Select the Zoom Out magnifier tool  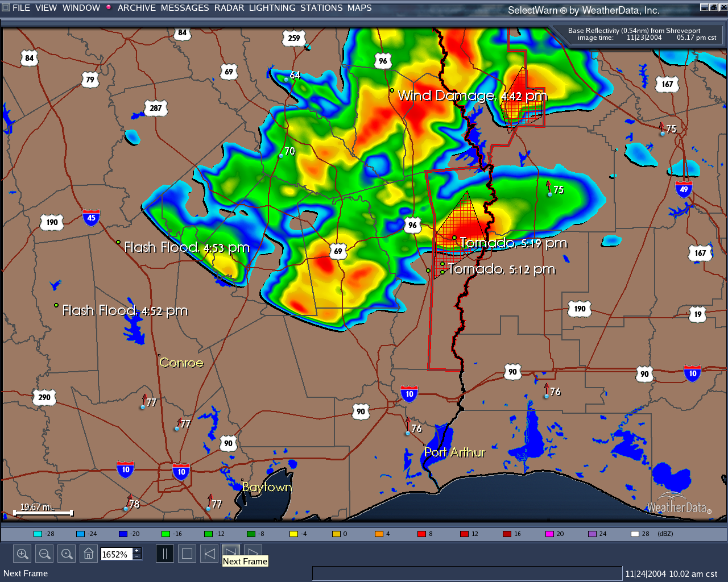[x=44, y=553]
